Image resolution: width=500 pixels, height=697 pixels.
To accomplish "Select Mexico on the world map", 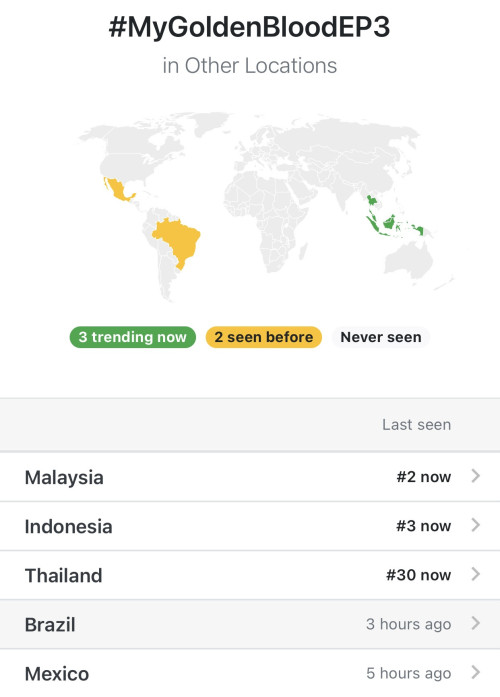I will pos(118,190).
